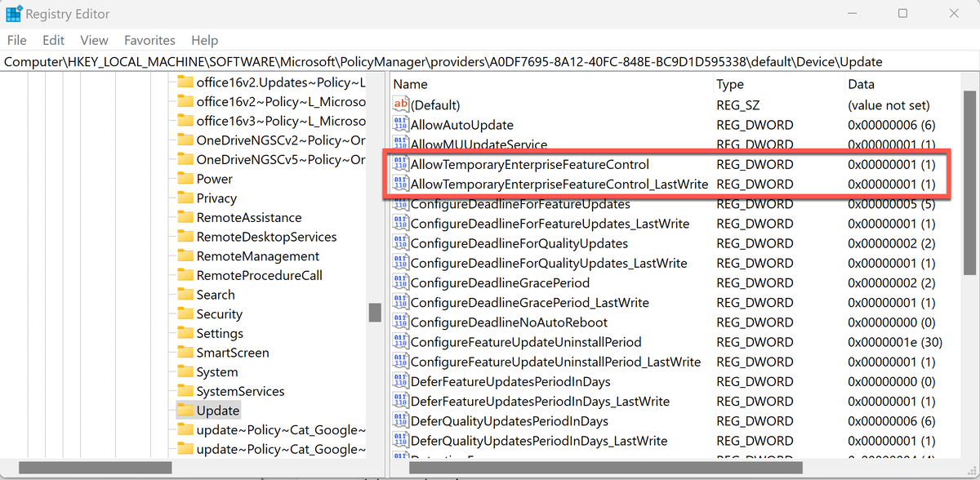The image size is (980, 480).
Task: Click DWORD icon for AllowTemporaryEnterpriseFeatureControl_LastWrite
Action: [401, 184]
